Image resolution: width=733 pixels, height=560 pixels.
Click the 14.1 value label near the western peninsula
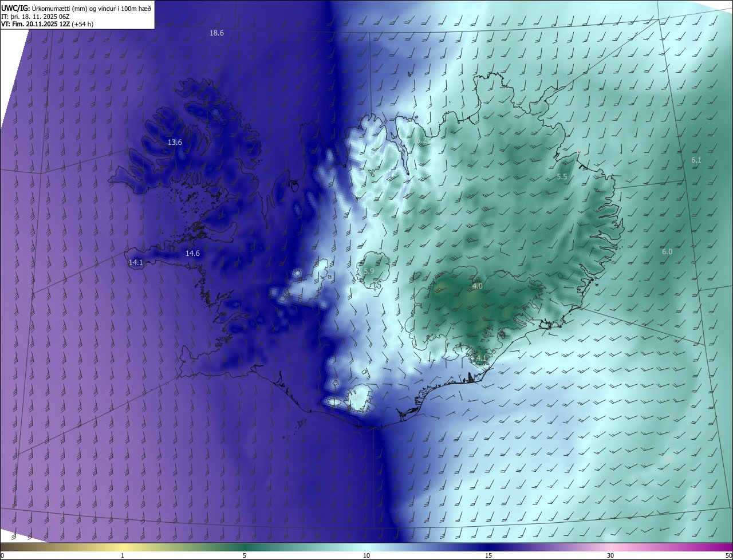click(136, 263)
